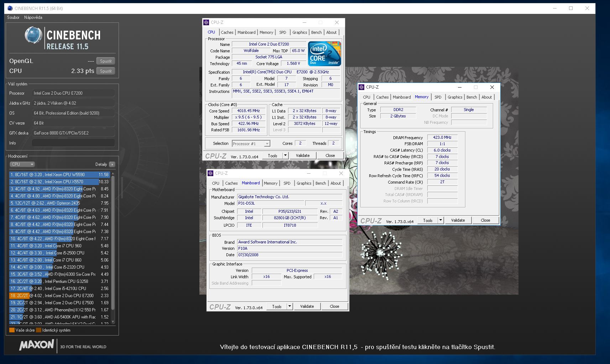The width and height of the screenshot is (610, 364).
Task: Click the CPU-Z icon in the Memory window title bar
Action: tap(361, 87)
